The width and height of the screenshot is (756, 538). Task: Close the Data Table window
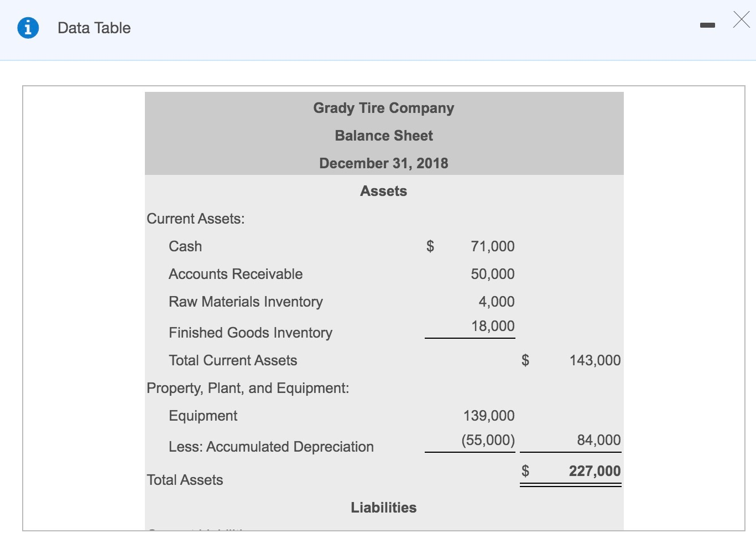tap(741, 19)
